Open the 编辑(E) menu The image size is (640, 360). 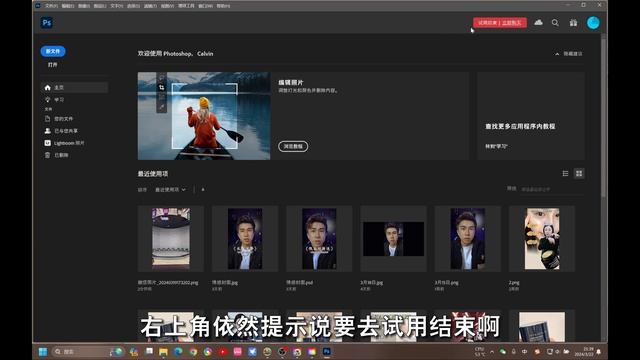(67, 6)
